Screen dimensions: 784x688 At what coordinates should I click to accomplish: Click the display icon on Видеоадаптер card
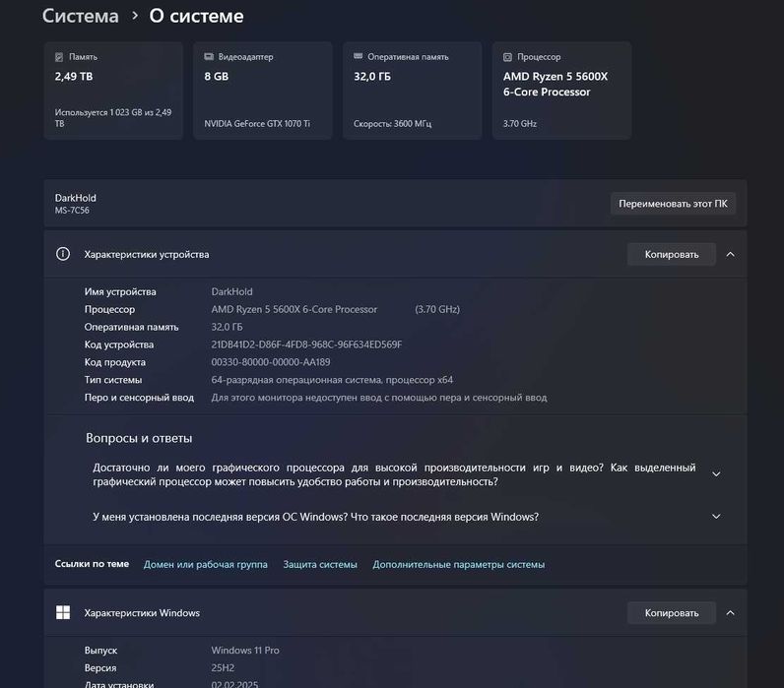coord(209,57)
